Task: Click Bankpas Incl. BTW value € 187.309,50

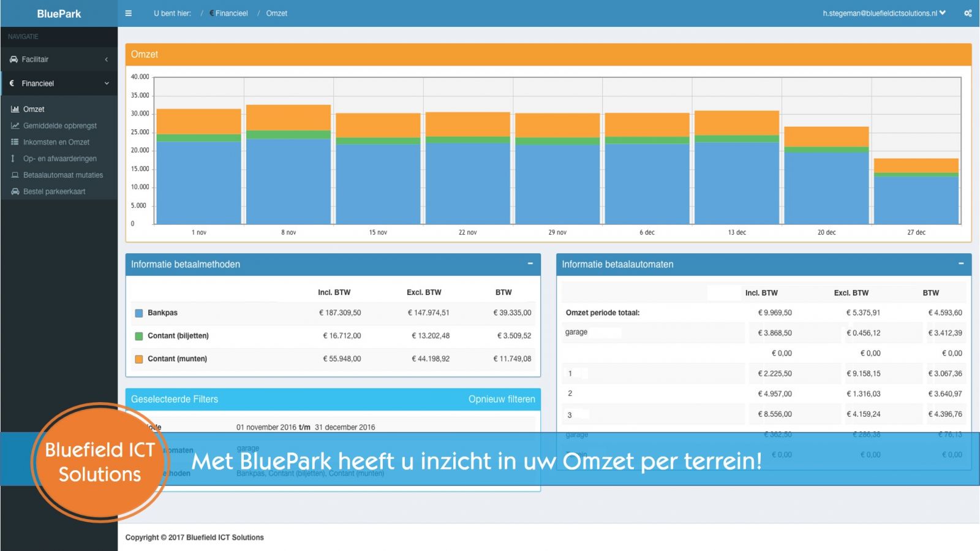Action: (x=340, y=313)
